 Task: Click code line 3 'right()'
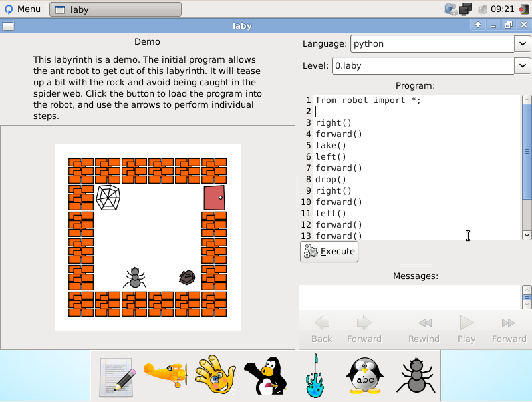tap(334, 123)
